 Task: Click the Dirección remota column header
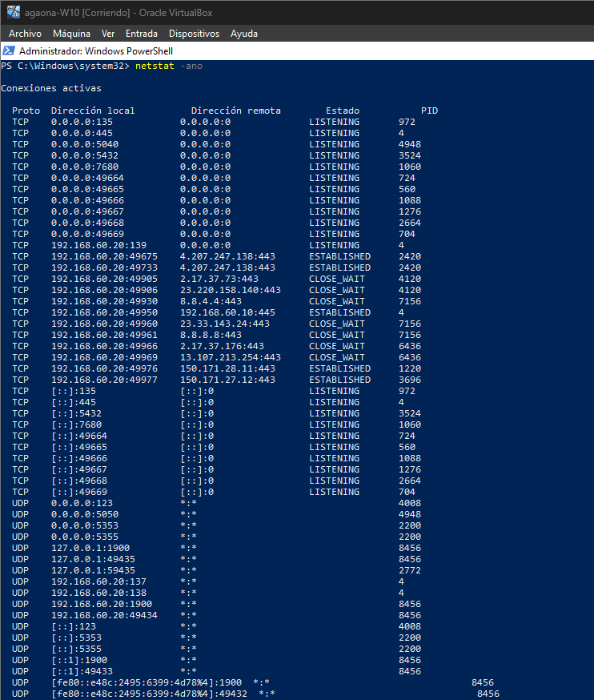click(x=235, y=111)
